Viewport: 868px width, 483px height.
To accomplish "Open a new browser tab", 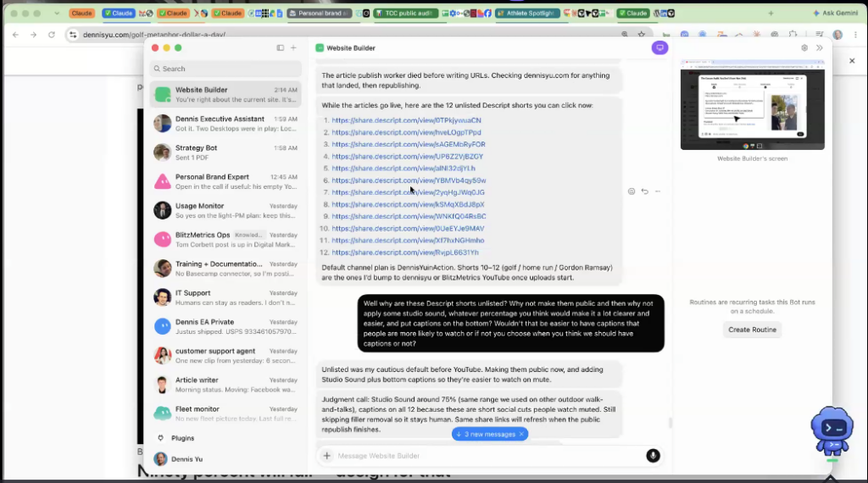I will pyautogui.click(x=771, y=13).
